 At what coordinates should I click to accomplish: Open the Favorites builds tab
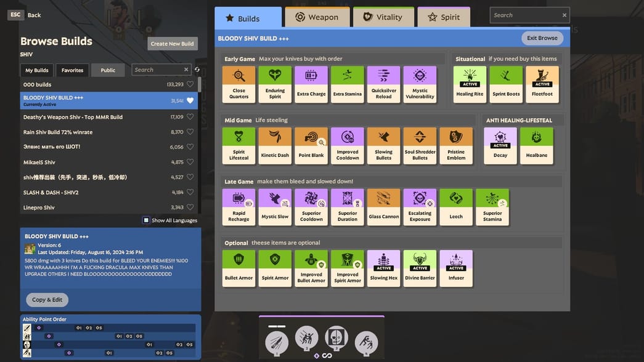(x=72, y=70)
